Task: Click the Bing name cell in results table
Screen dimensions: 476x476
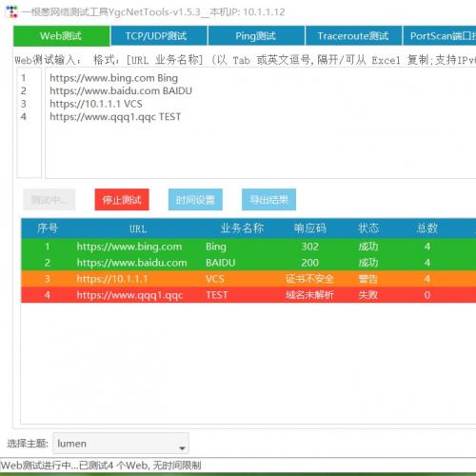Action: 216,247
